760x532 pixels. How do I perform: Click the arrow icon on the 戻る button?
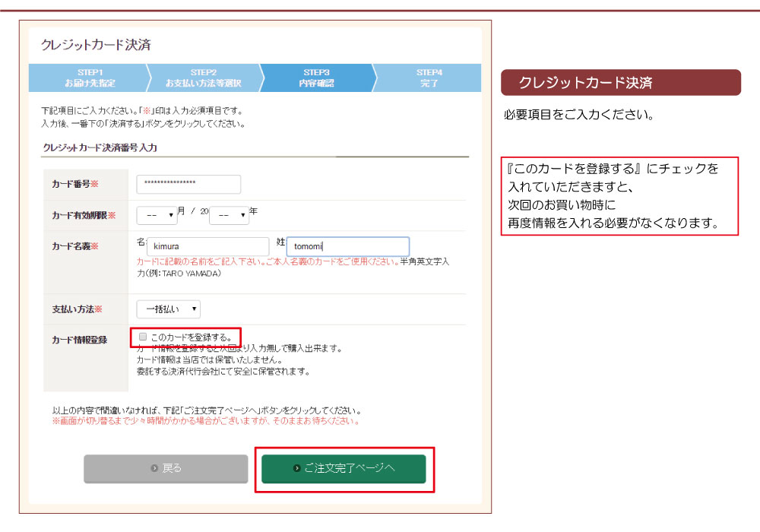coord(154,469)
